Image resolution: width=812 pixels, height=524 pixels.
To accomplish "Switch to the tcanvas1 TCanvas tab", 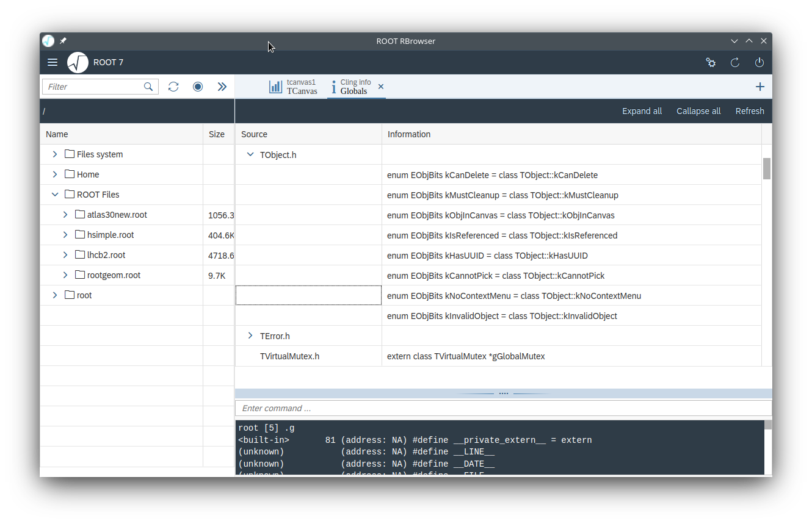I will pos(294,87).
